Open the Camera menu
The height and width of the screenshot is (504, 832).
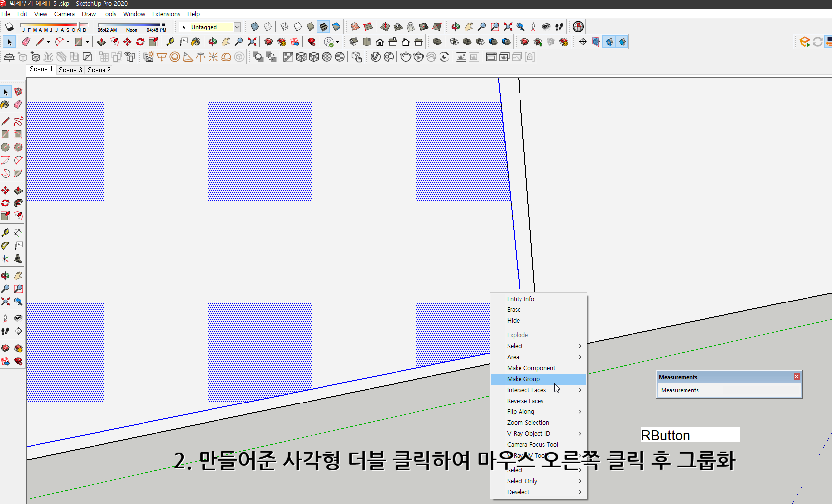64,14
